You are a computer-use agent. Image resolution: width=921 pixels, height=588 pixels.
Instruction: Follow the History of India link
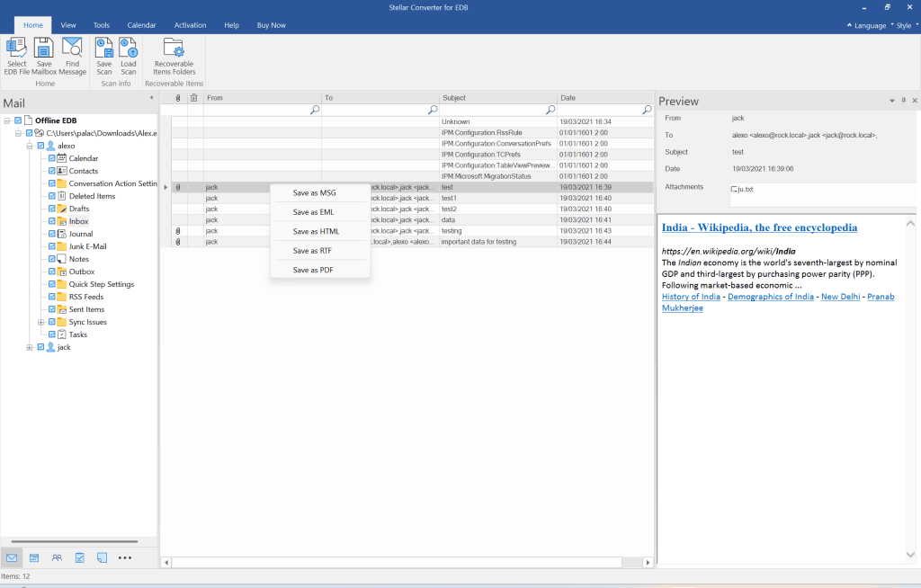click(691, 297)
